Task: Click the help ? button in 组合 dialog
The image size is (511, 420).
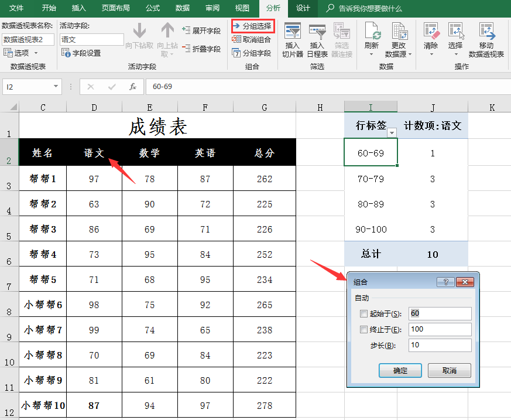Action: [445, 282]
